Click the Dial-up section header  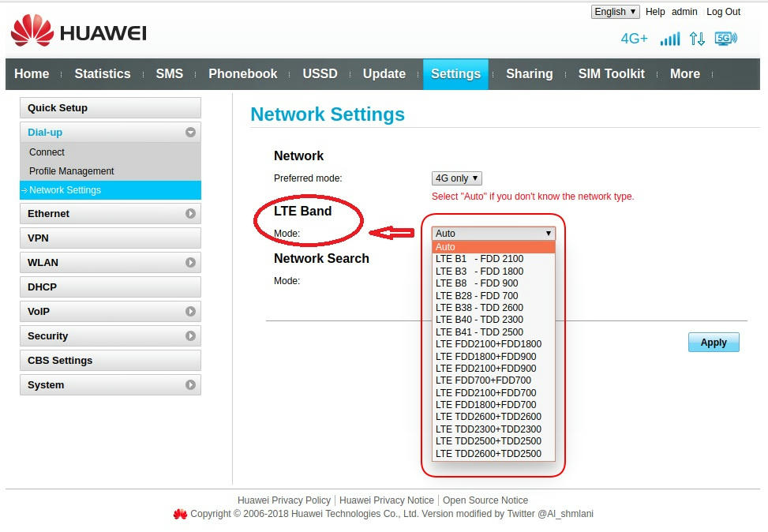[x=111, y=133]
